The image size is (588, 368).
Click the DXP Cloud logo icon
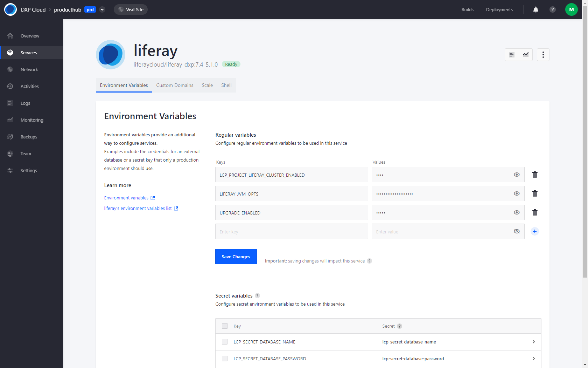coord(10,9)
